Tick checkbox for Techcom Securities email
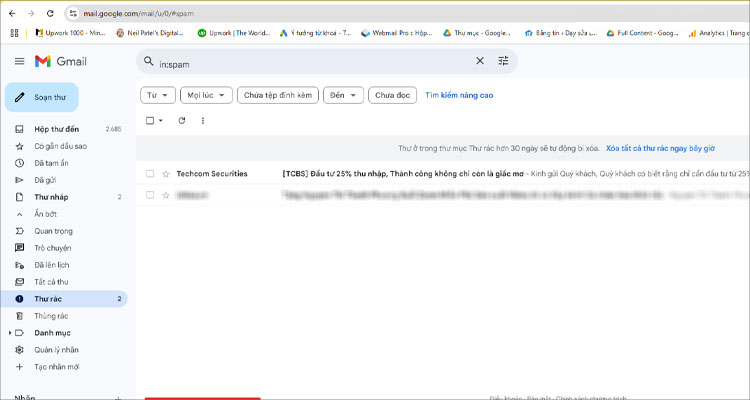 (150, 174)
